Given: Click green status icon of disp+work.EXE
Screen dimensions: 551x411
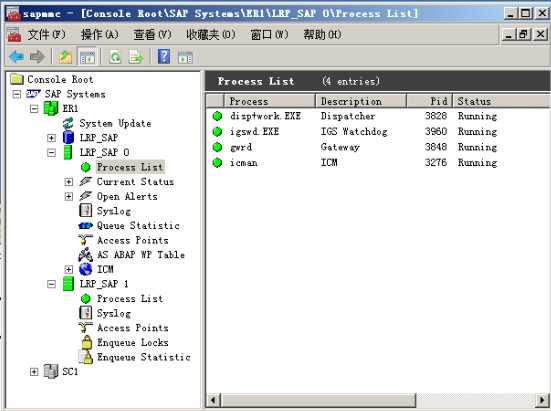Looking at the screenshot, I should coord(218,116).
